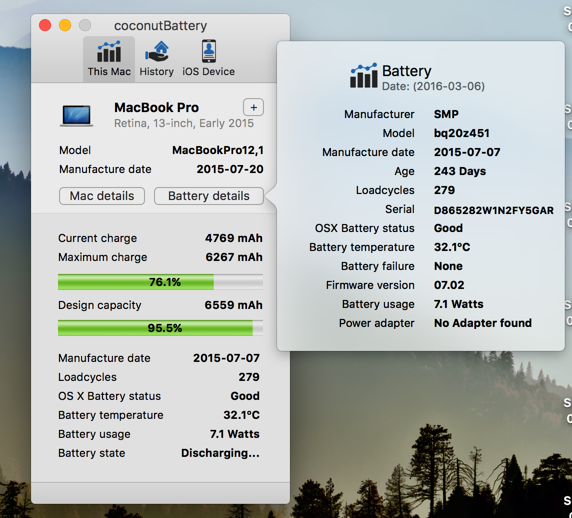
Task: Click main window Loadcycles 279 value
Action: pos(249,377)
